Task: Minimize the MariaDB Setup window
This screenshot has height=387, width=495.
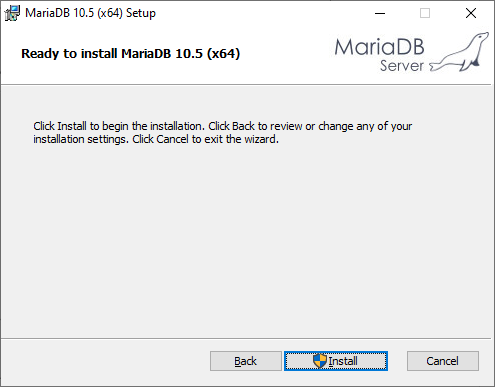Action: coord(380,13)
